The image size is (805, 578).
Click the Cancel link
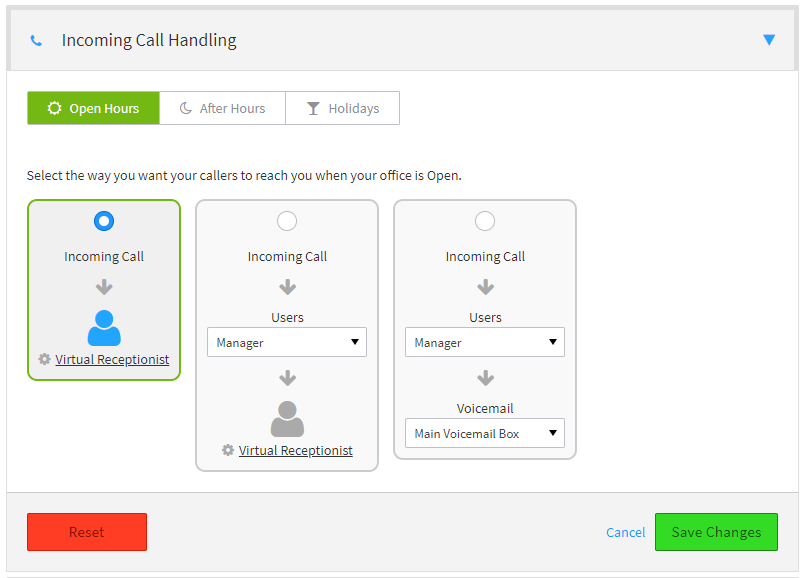click(625, 532)
